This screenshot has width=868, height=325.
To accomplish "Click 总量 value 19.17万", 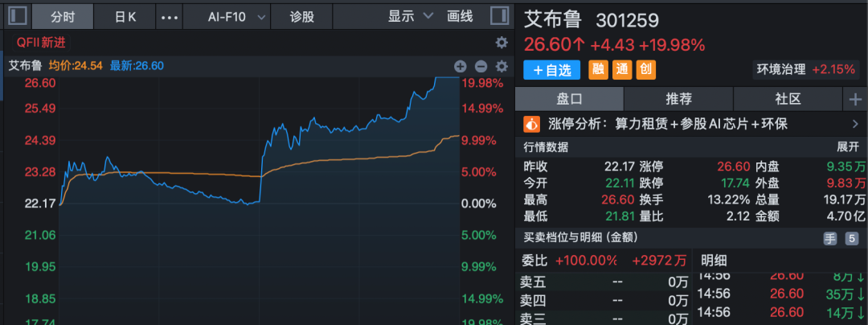I will [844, 200].
